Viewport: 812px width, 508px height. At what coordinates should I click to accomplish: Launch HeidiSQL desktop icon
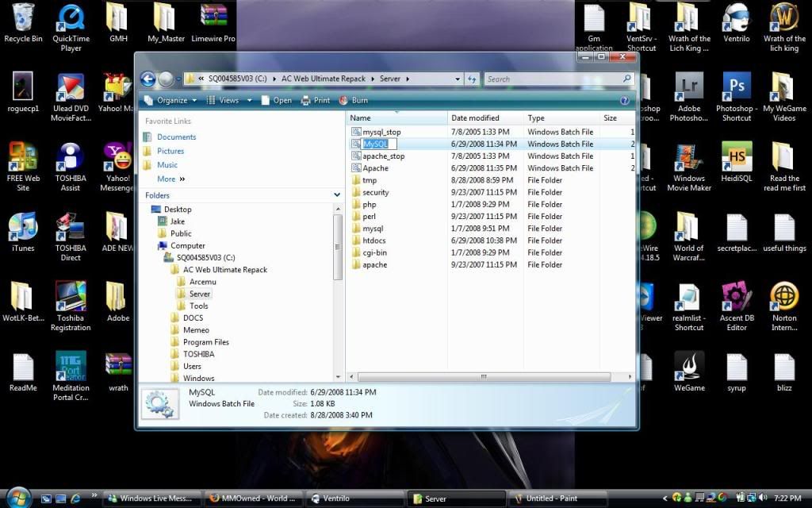pos(737,164)
